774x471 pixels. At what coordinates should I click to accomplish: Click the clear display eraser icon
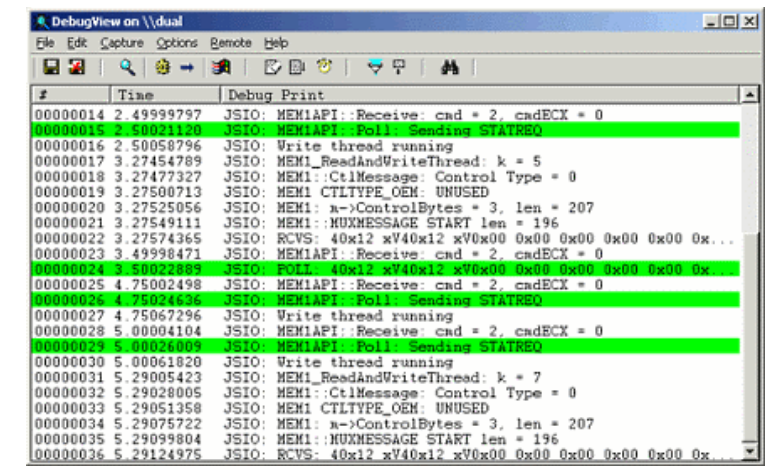[x=272, y=67]
